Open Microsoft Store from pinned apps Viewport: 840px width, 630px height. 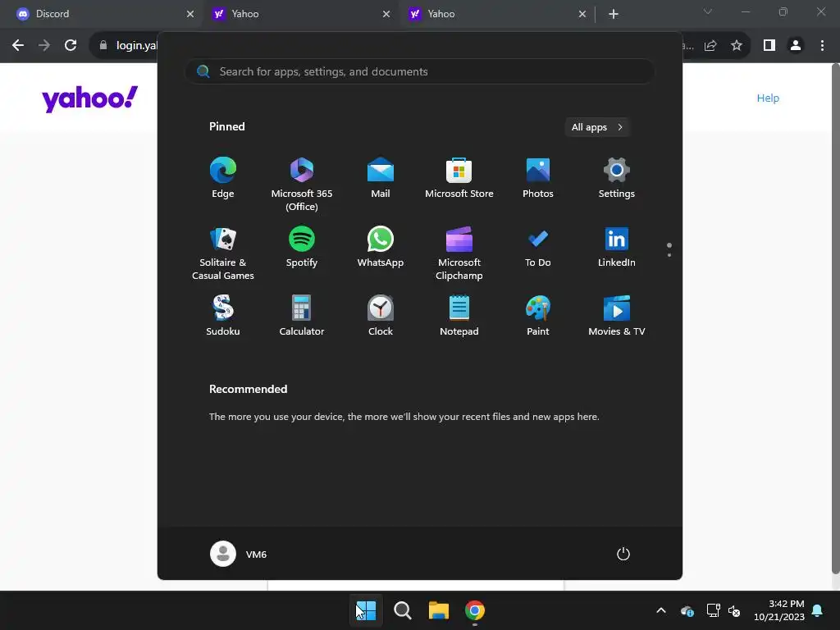click(x=459, y=178)
